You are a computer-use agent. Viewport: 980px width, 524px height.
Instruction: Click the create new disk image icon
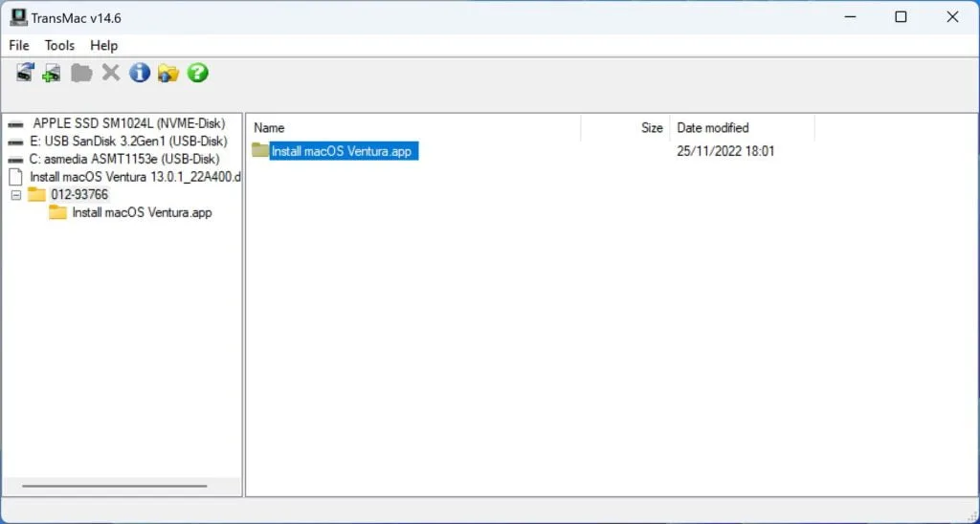(x=52, y=73)
